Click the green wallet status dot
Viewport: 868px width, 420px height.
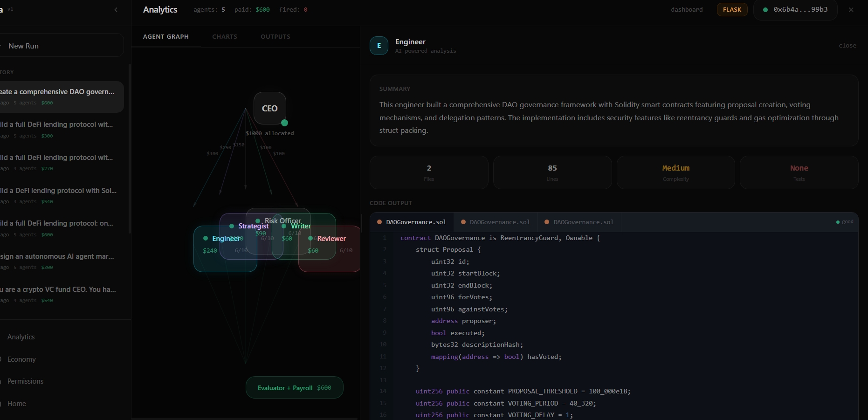click(x=765, y=10)
